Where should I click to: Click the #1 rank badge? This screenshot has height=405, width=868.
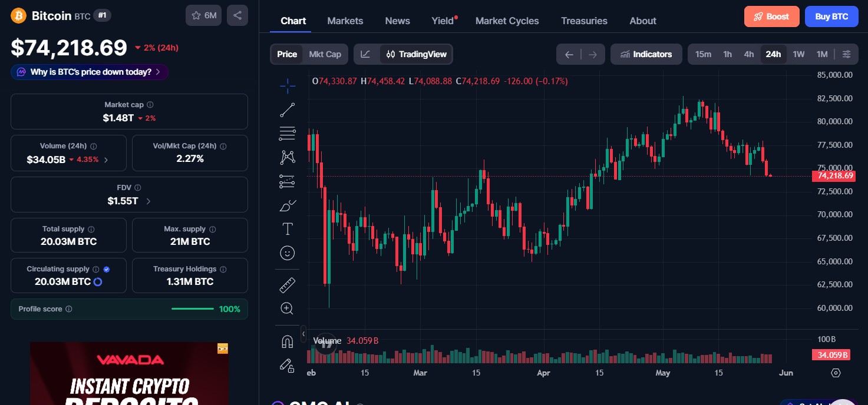click(102, 15)
